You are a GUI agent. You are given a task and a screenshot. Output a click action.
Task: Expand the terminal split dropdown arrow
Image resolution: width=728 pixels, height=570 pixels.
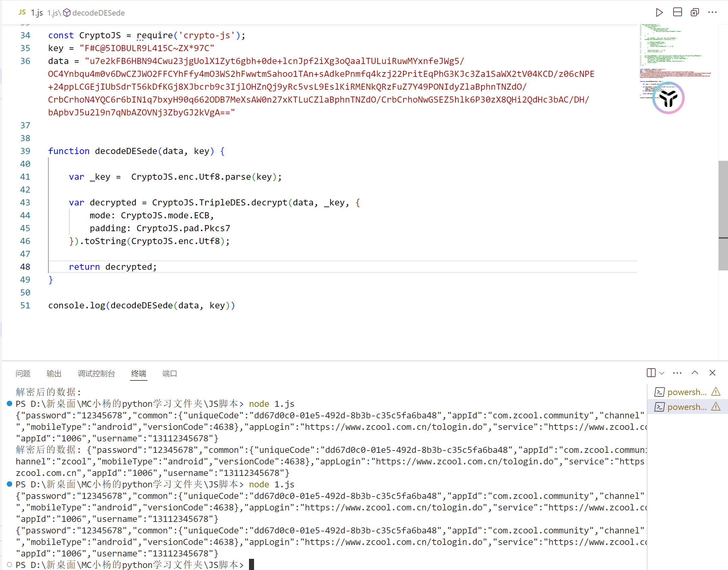point(662,373)
